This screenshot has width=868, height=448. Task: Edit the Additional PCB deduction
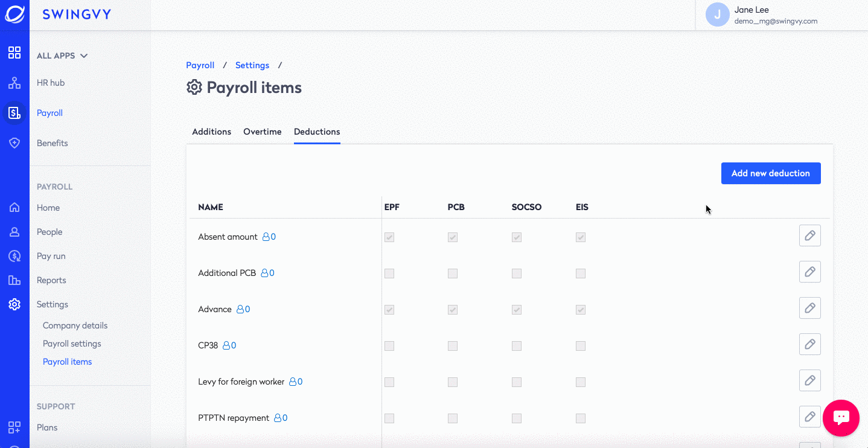coord(810,272)
